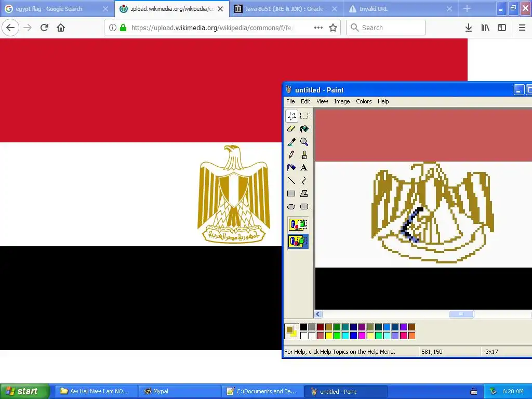The width and height of the screenshot is (532, 399).
Task: Open the Windows Start menu
Action: pyautogui.click(x=25, y=391)
